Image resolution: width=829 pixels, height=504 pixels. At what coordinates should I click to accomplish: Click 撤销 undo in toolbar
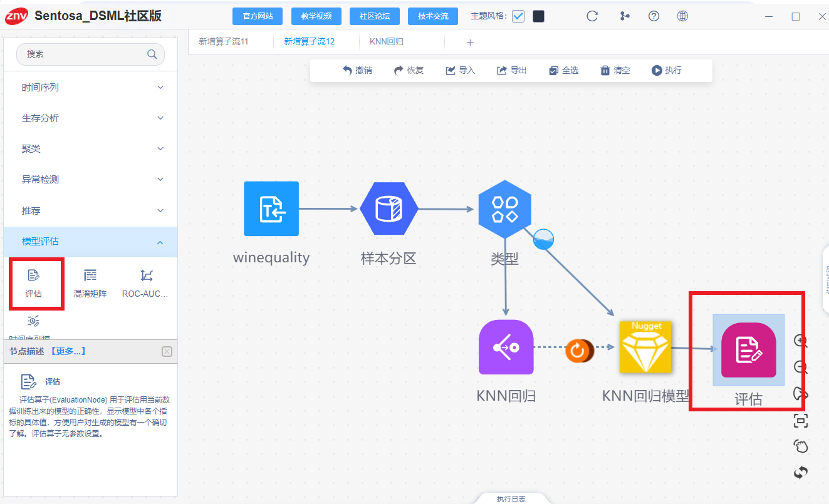357,70
